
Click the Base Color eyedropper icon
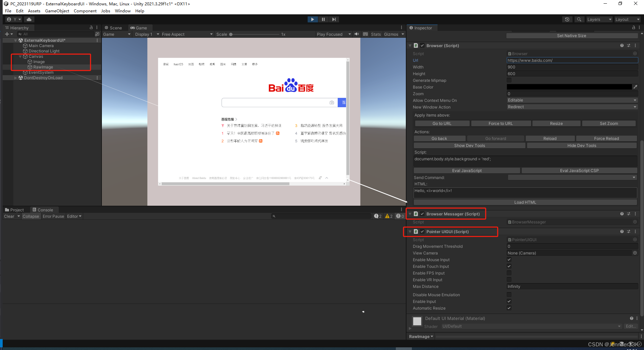pyautogui.click(x=635, y=87)
